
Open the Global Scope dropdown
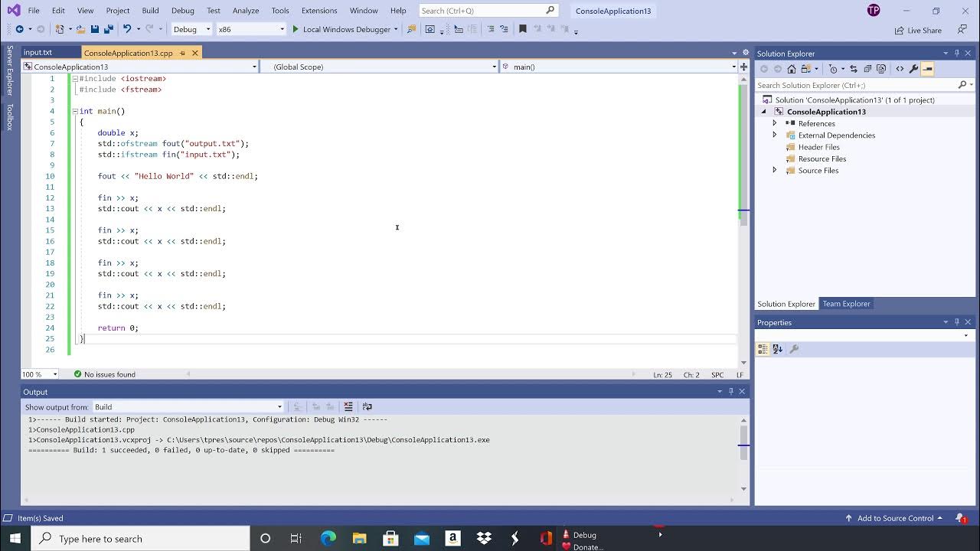380,67
